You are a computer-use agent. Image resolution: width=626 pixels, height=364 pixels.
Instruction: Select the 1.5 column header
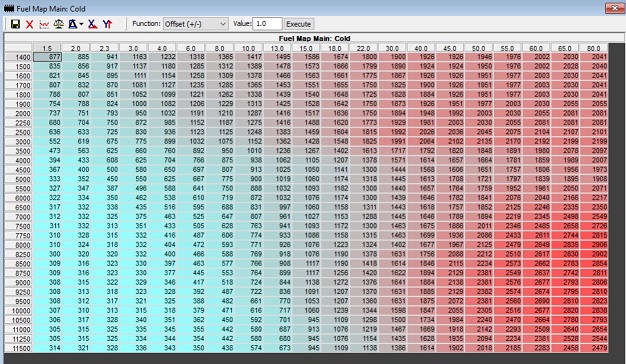click(47, 48)
